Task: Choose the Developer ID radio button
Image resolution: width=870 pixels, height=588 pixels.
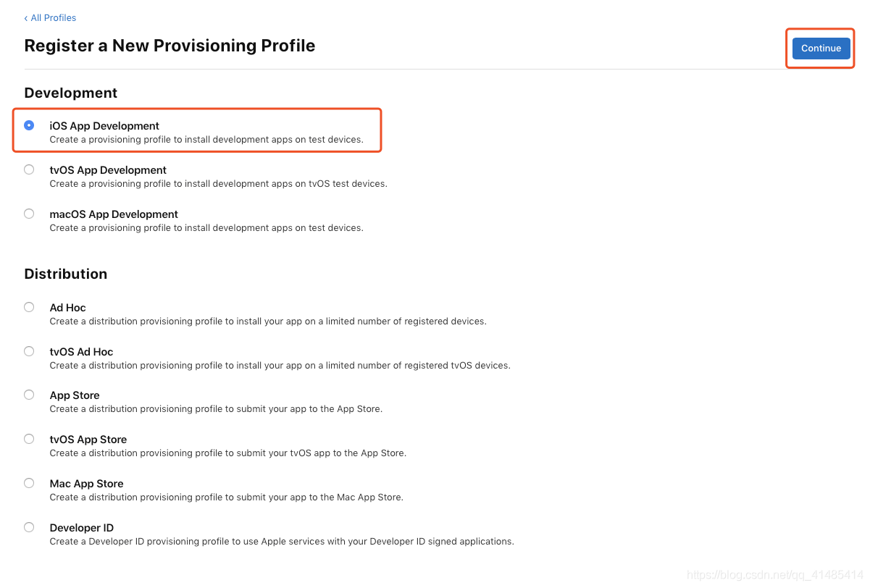Action: tap(29, 527)
